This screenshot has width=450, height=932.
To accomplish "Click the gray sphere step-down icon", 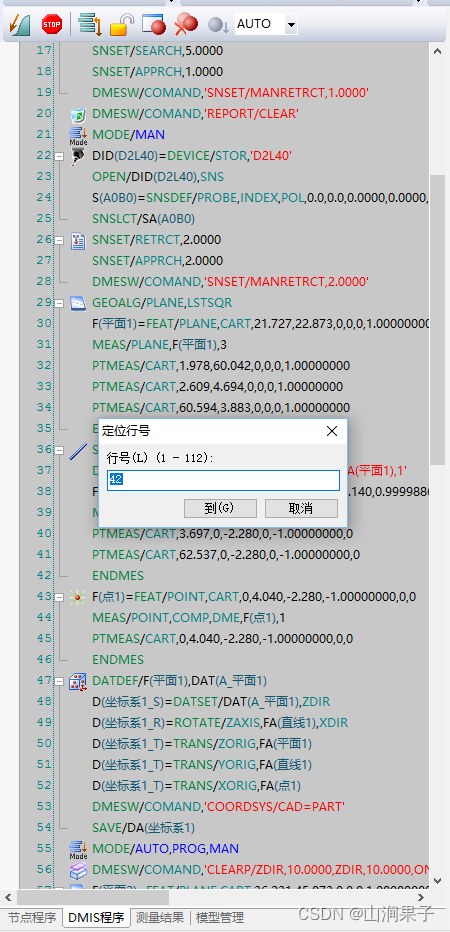I will tap(218, 25).
